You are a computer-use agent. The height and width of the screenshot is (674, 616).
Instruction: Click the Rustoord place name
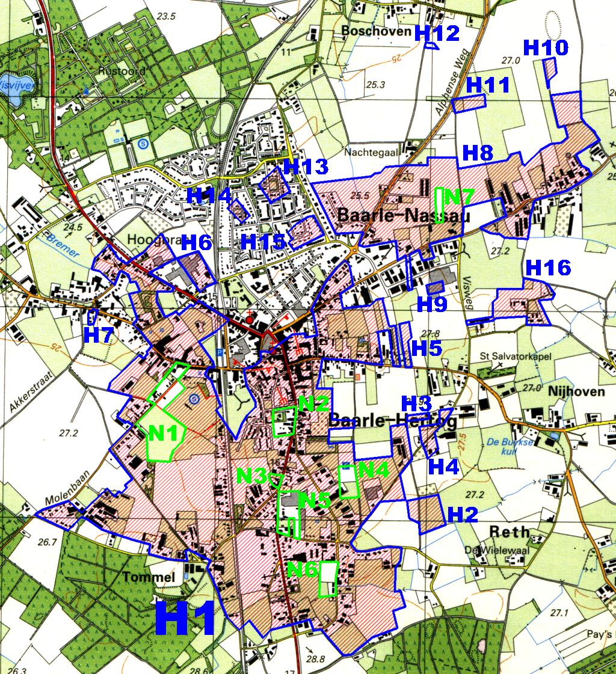point(122,70)
